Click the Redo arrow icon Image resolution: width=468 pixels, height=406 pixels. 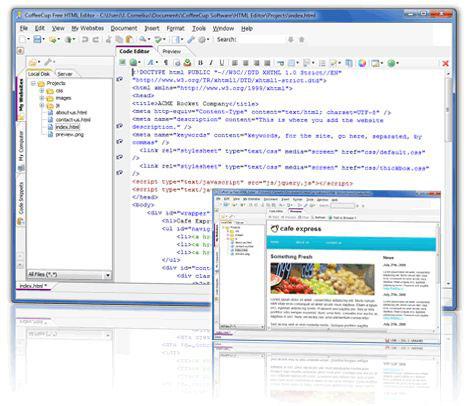point(96,40)
